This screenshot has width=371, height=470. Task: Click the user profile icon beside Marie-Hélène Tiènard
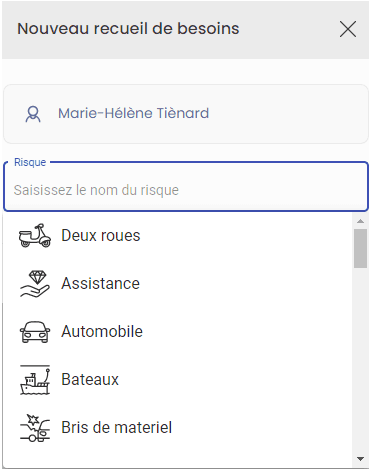click(x=33, y=114)
